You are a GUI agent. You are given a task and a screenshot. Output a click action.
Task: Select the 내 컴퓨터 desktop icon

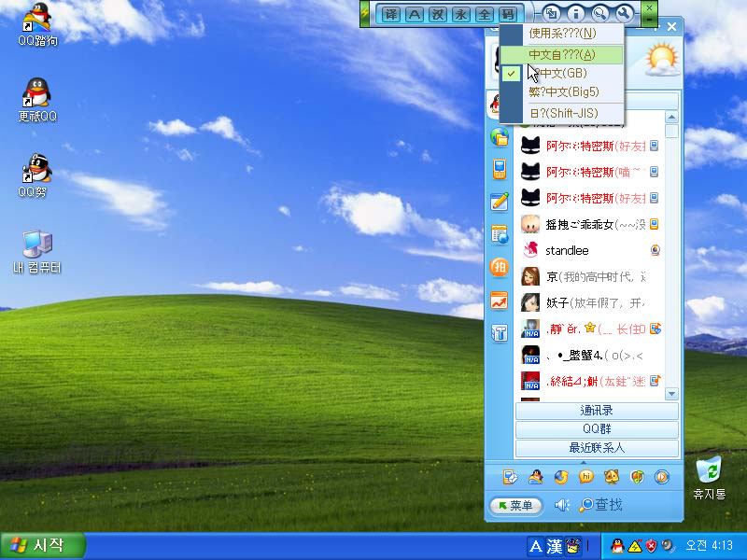point(37,252)
